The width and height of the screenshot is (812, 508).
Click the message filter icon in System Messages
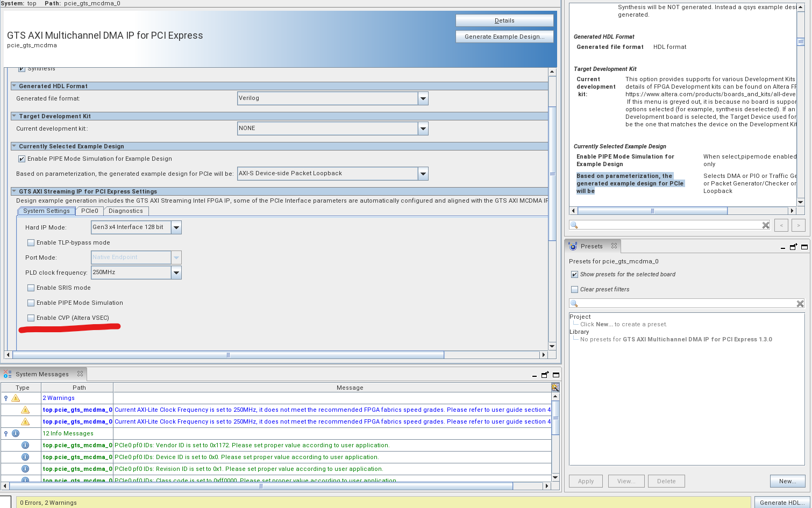point(555,387)
